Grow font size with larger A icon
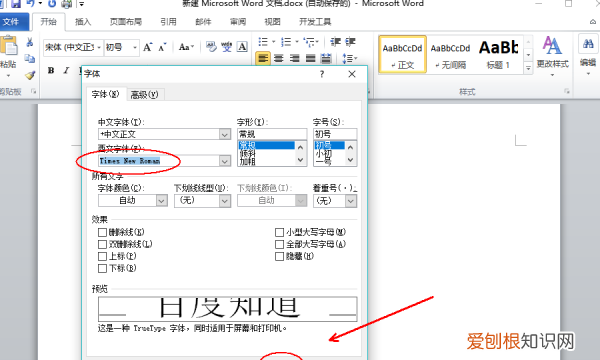600x360 pixels. pyautogui.click(x=148, y=47)
